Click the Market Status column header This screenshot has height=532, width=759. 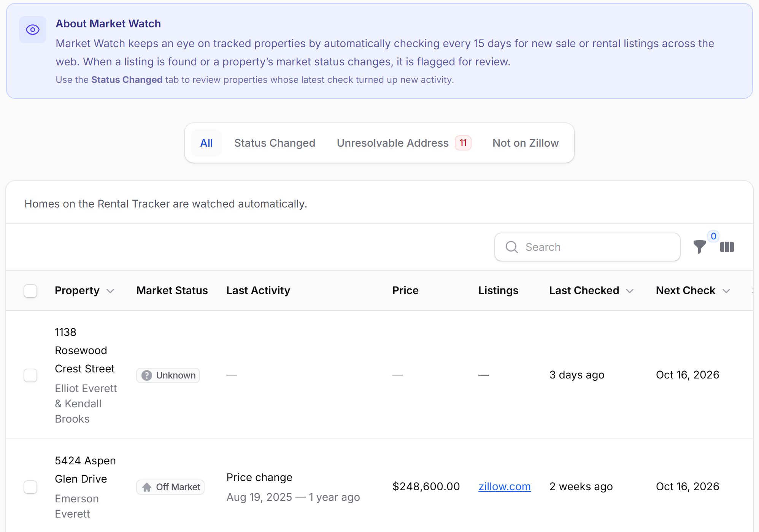pyautogui.click(x=172, y=290)
